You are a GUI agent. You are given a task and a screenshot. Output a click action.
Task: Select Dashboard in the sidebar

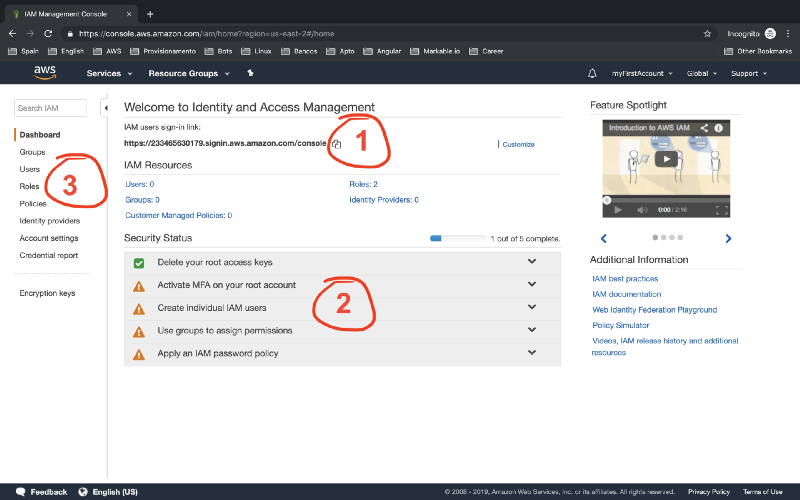pyautogui.click(x=40, y=135)
